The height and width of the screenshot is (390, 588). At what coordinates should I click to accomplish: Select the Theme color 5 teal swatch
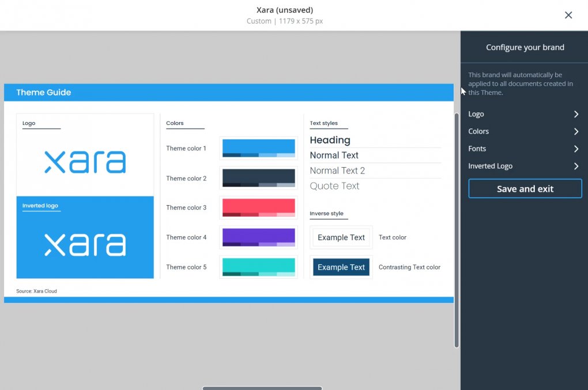tap(258, 267)
